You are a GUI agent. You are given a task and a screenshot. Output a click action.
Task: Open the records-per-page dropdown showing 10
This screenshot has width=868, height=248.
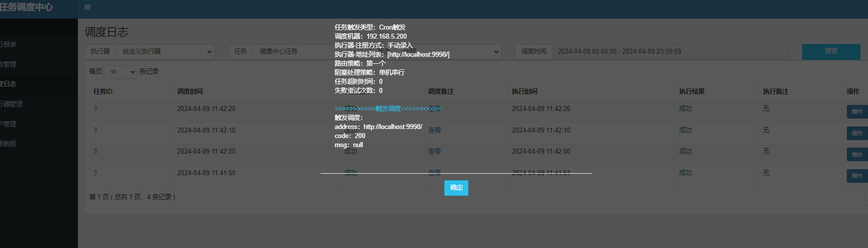tap(121, 72)
